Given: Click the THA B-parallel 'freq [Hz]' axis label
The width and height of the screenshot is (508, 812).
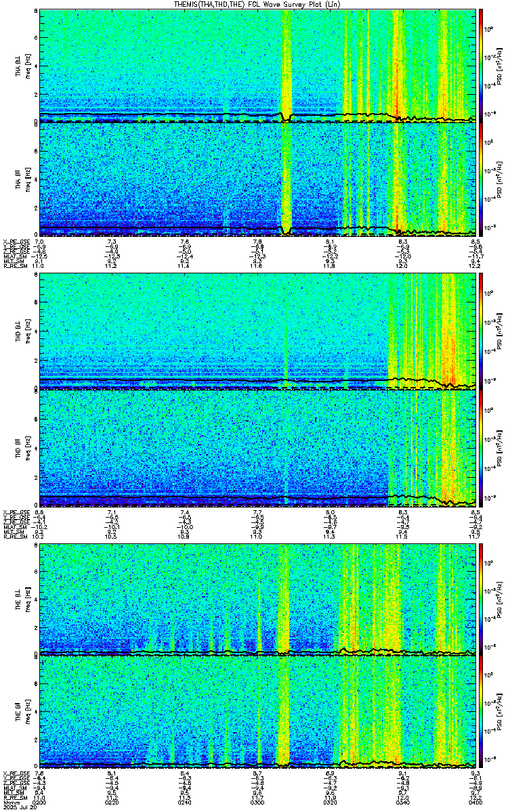Looking at the screenshot, I should (x=28, y=179).
